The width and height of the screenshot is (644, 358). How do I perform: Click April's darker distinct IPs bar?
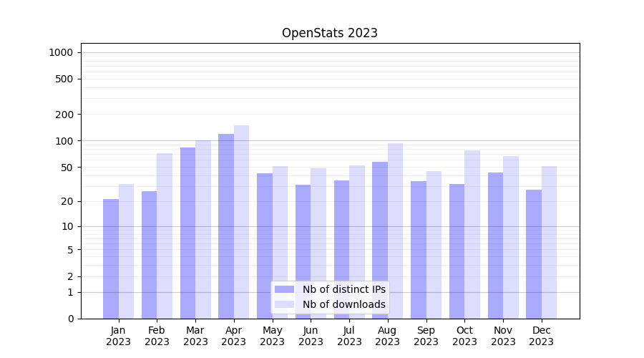point(226,226)
